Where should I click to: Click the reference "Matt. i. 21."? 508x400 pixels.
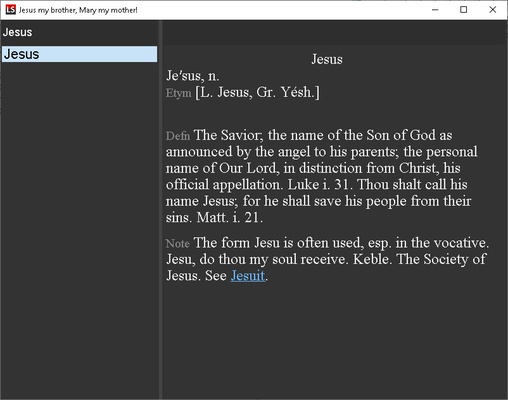pos(230,218)
